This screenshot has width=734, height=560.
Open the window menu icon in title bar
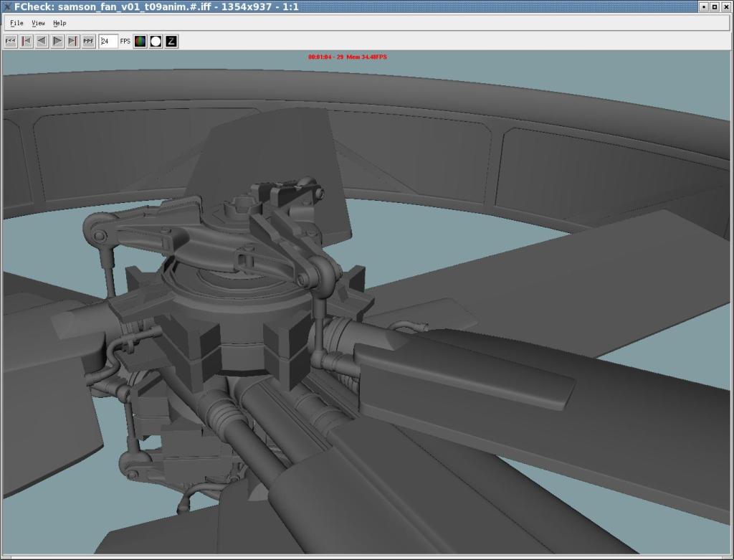[6, 6]
